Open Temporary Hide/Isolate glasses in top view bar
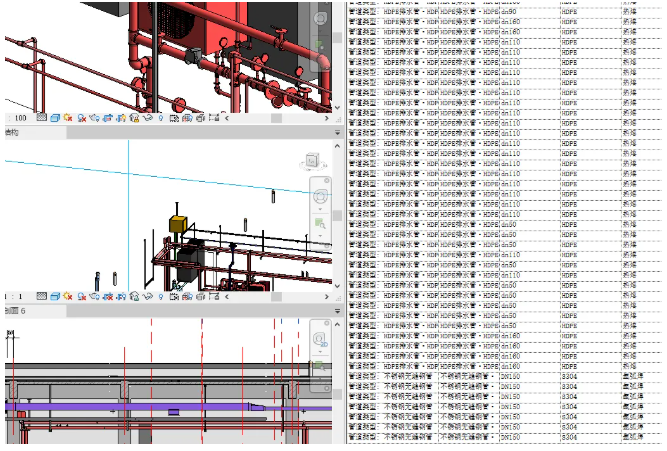The height and width of the screenshot is (451, 667). coord(148,118)
